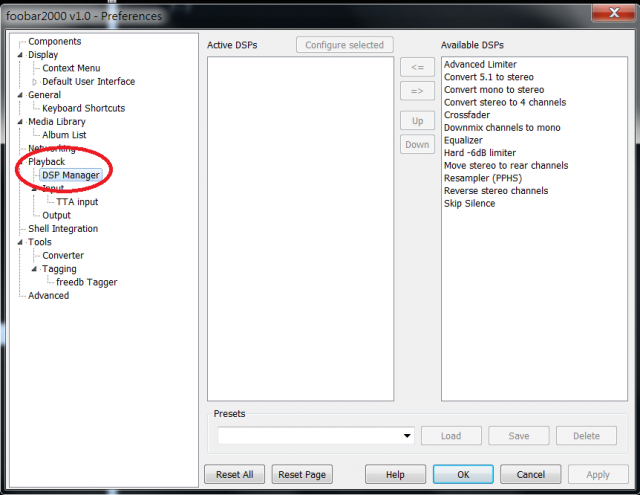The width and height of the screenshot is (640, 495).
Task: Close the Preferences window
Action: tap(614, 13)
